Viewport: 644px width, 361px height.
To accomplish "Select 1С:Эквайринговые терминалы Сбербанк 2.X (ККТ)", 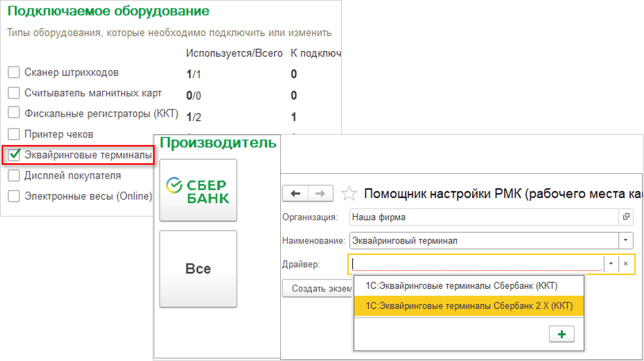I will pyautogui.click(x=469, y=306).
